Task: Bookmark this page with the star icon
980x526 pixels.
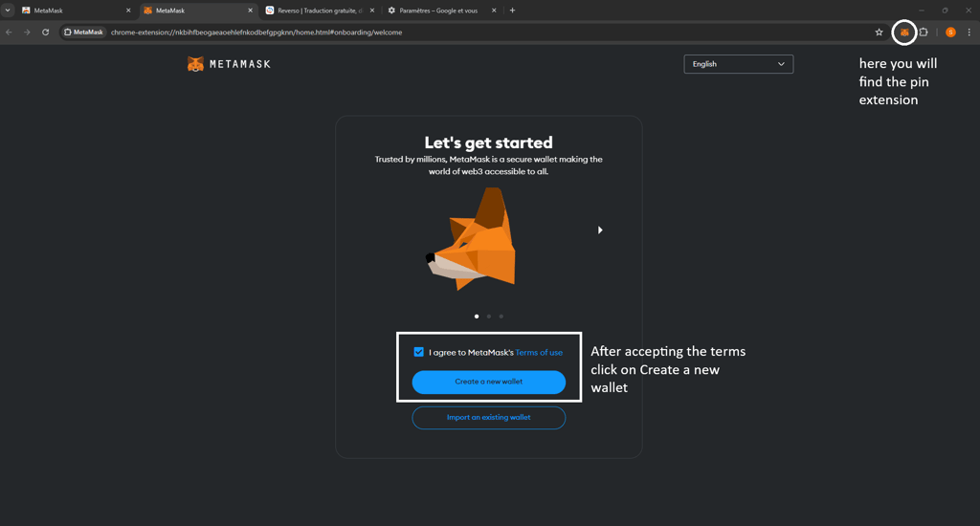Action: click(879, 33)
